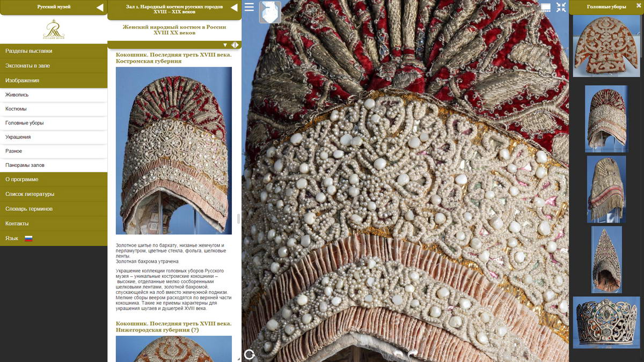Click the description panel vertical scrollbar handle
This screenshot has height=362, width=644.
pyautogui.click(x=238, y=219)
